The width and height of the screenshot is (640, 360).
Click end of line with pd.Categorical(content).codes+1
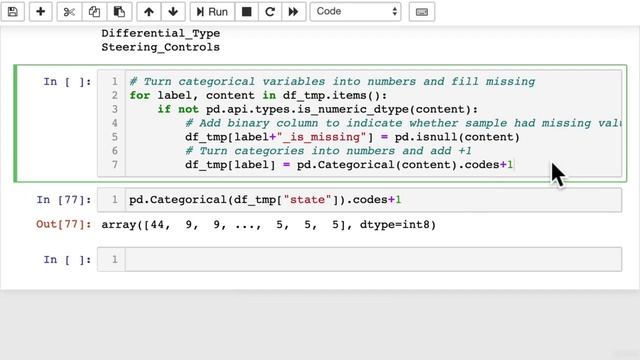click(x=513, y=164)
